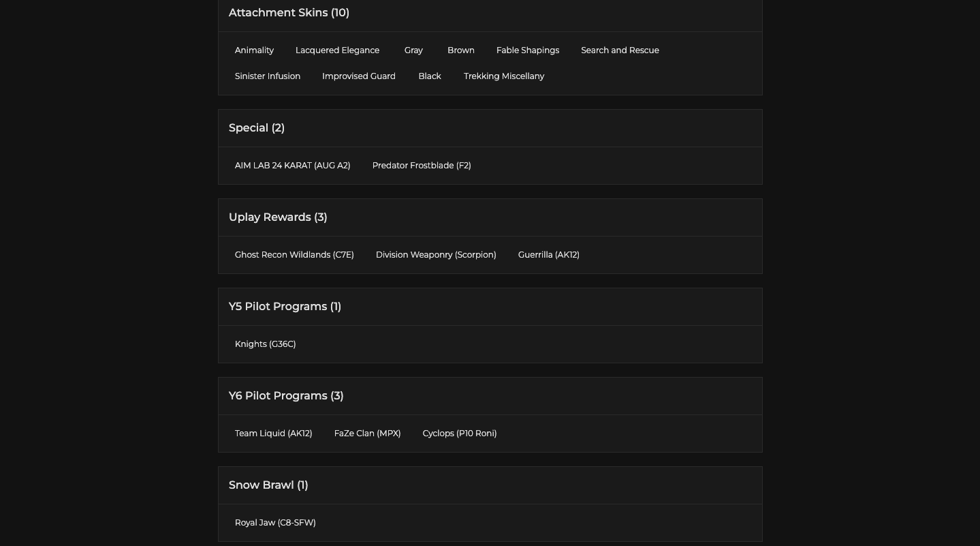
Task: Select the Search and Rescue skin
Action: tap(620, 50)
